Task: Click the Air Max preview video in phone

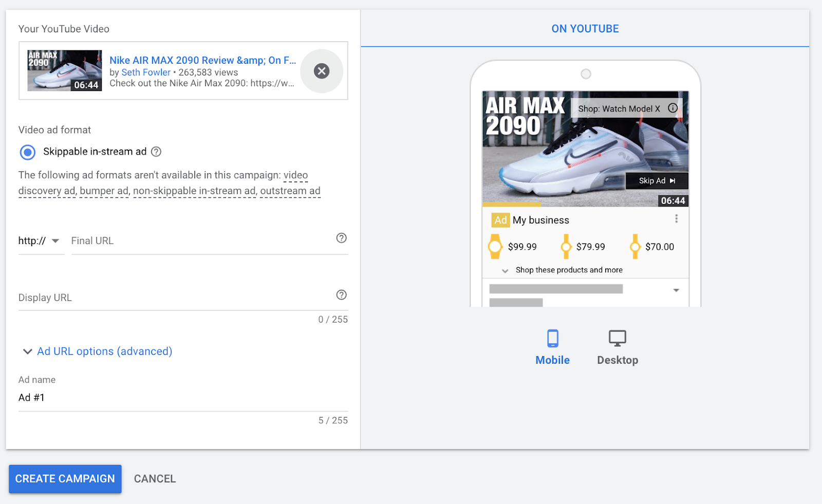Action: (x=585, y=149)
